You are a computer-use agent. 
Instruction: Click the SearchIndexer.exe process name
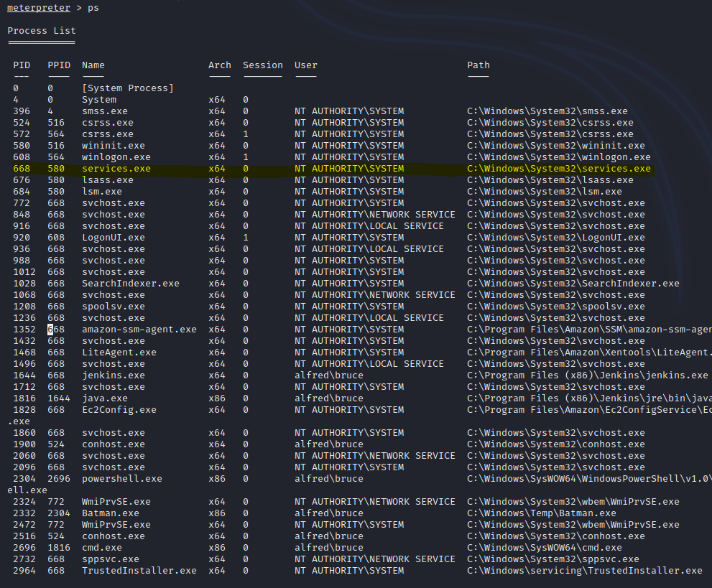click(x=131, y=284)
